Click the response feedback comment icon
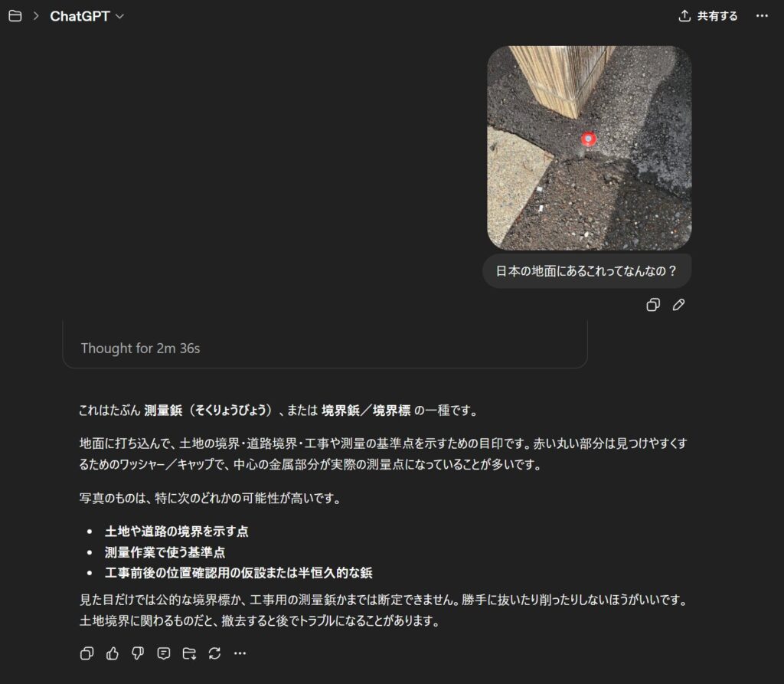 tap(164, 653)
